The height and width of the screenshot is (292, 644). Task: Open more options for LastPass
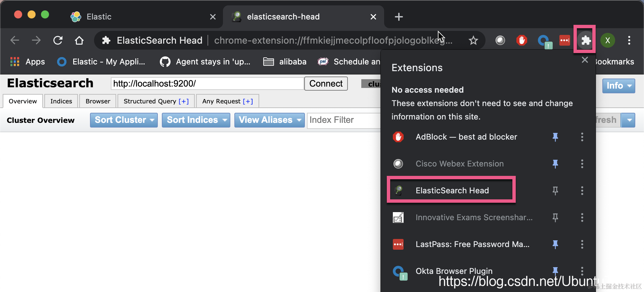pyautogui.click(x=582, y=244)
